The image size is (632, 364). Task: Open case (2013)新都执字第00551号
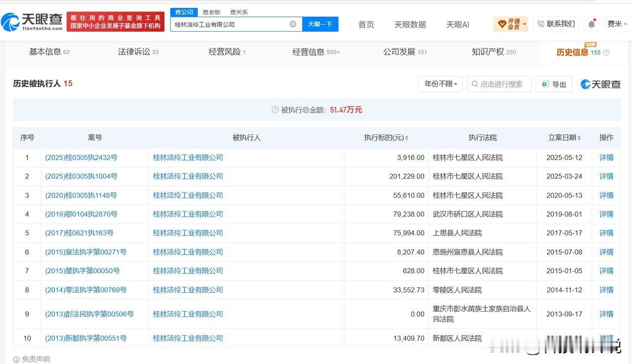click(86, 338)
